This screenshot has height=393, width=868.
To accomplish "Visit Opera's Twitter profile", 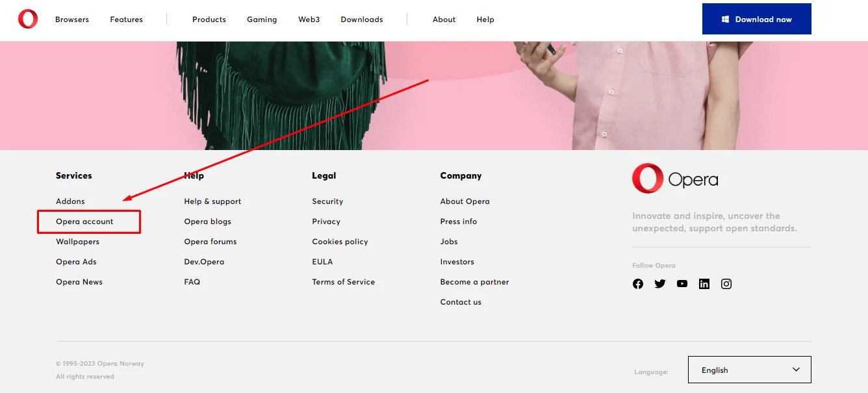I will pyautogui.click(x=659, y=284).
